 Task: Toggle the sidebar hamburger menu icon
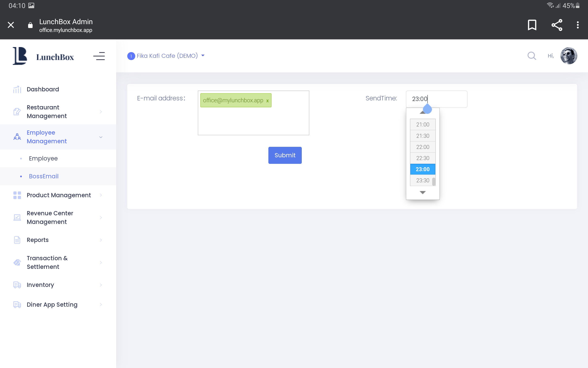[x=99, y=56]
